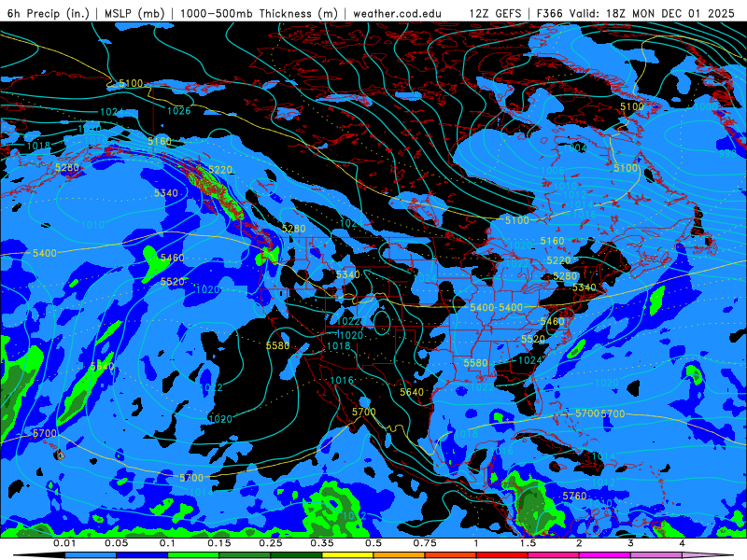This screenshot has width=747, height=560.
Task: Click the hot pink 1.5–2 legend swatch
Action: tap(554, 555)
